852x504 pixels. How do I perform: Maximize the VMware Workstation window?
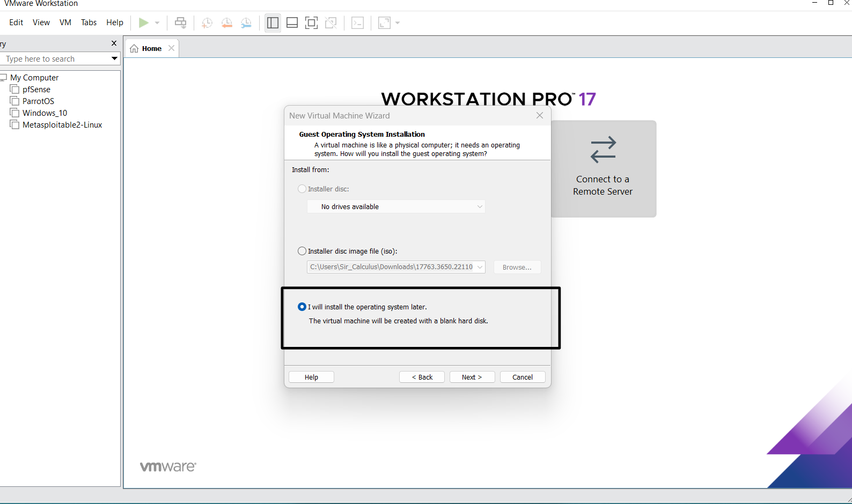[831, 3]
